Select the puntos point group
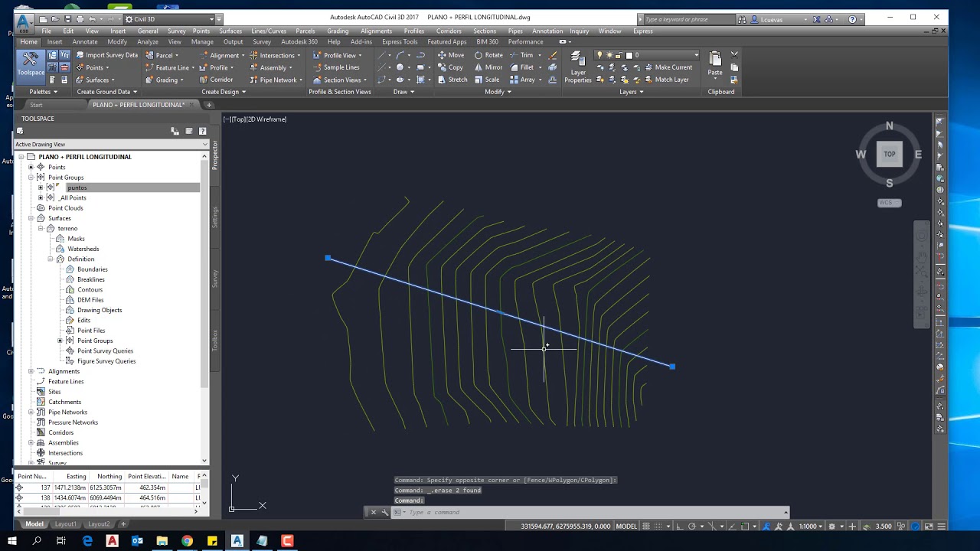Image resolution: width=980 pixels, height=551 pixels. 77,187
